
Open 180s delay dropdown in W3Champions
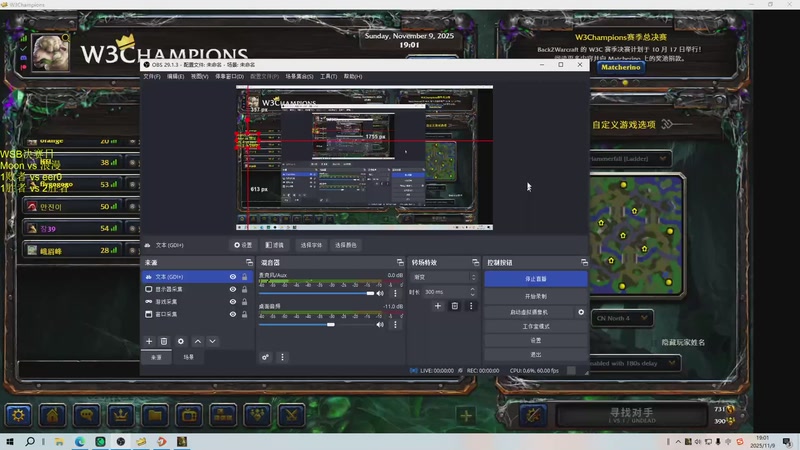tap(635, 363)
